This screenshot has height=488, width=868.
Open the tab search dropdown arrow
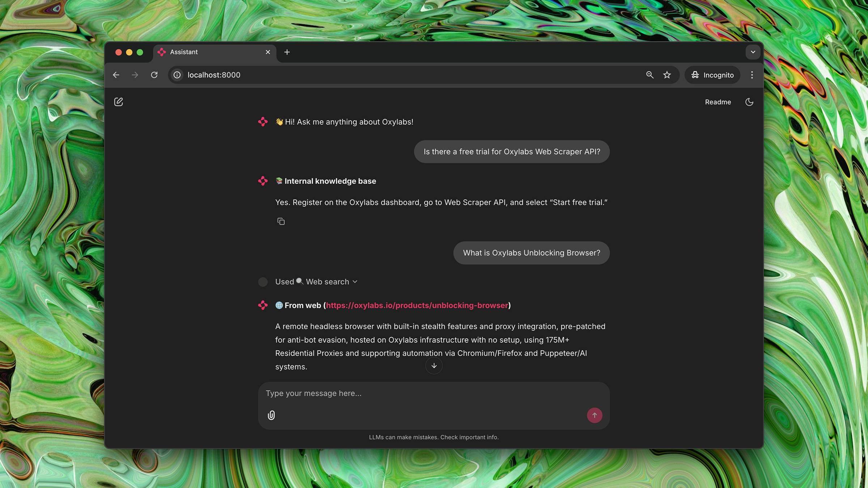pyautogui.click(x=753, y=52)
